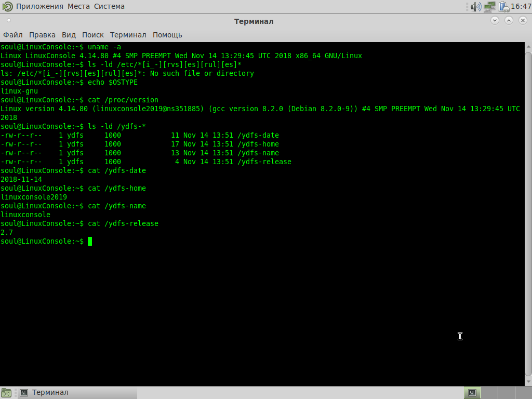Click the 'cat /proc/version' command line
This screenshot has width=532, height=399.
79,100
